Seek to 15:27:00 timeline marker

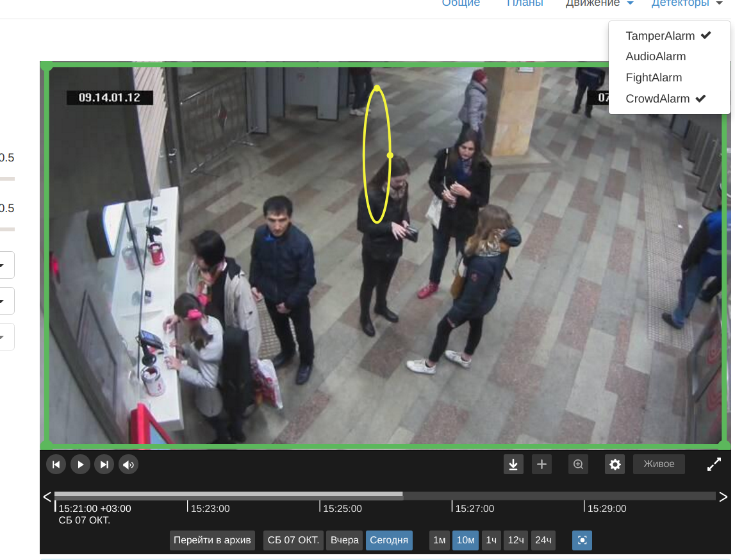click(474, 509)
